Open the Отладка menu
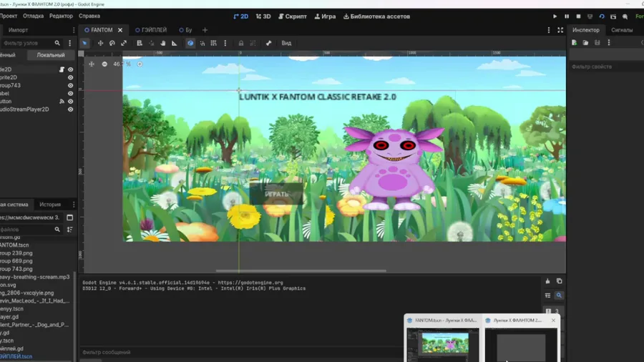The height and width of the screenshot is (362, 644). (33, 16)
